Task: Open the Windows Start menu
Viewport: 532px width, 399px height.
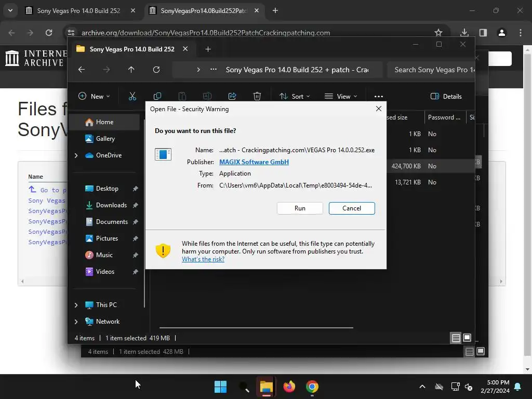Action: [x=220, y=387]
